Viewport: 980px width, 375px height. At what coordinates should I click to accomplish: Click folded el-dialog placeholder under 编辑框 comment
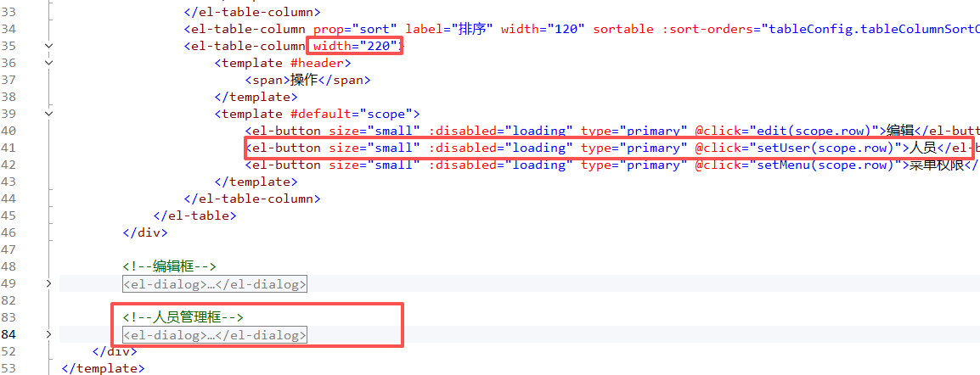click(x=214, y=284)
